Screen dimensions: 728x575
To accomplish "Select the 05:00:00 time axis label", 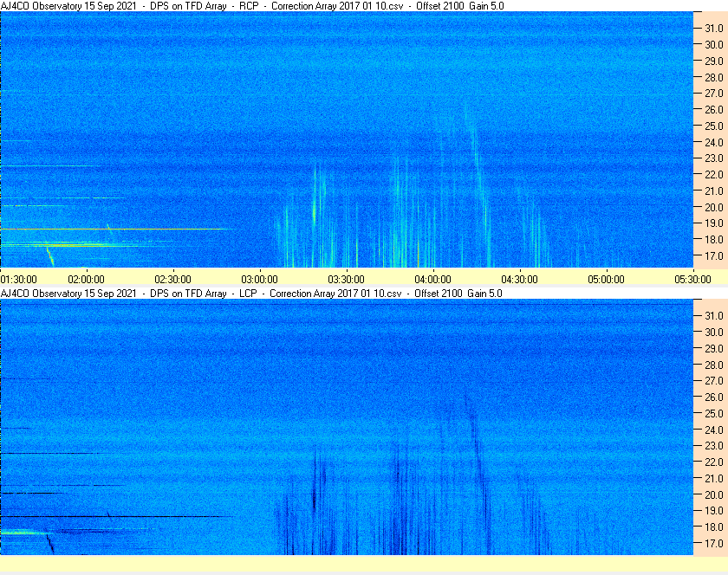I will (607, 280).
